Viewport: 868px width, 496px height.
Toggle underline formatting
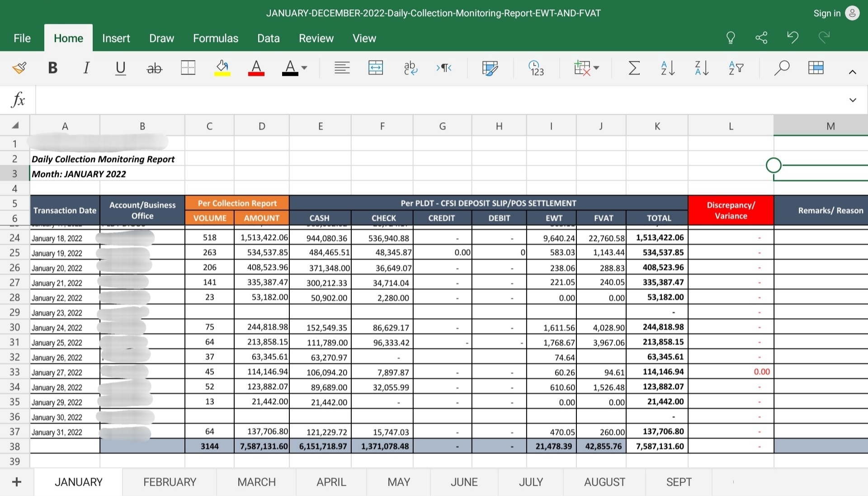[x=120, y=68]
